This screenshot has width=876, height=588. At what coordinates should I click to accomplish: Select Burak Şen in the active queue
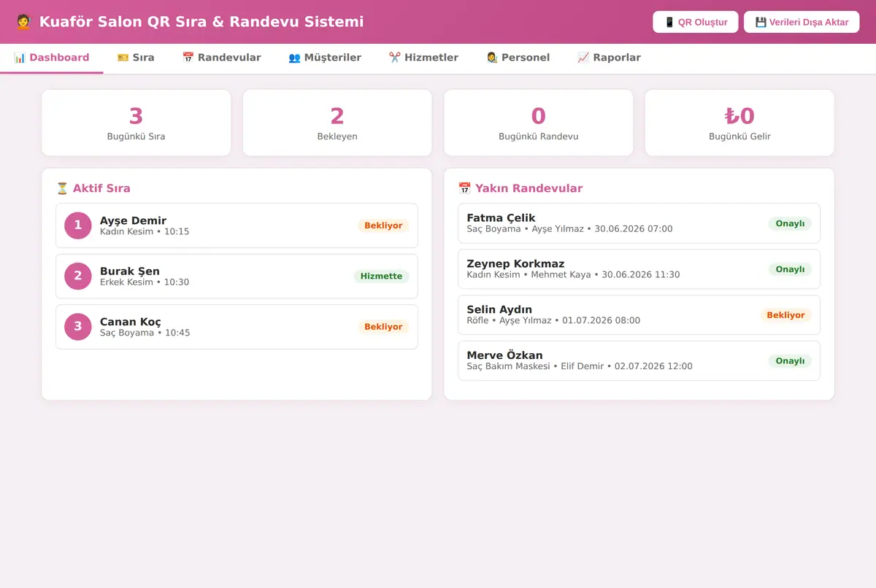pyautogui.click(x=237, y=276)
